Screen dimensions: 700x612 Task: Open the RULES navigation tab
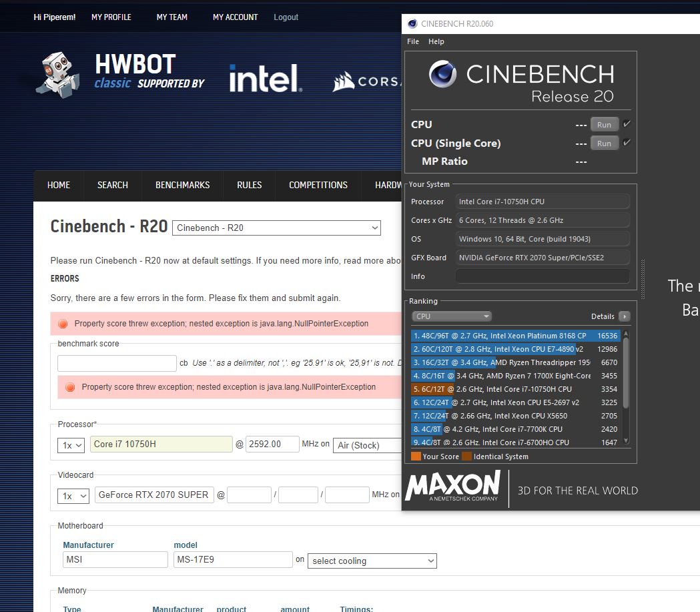[249, 185]
